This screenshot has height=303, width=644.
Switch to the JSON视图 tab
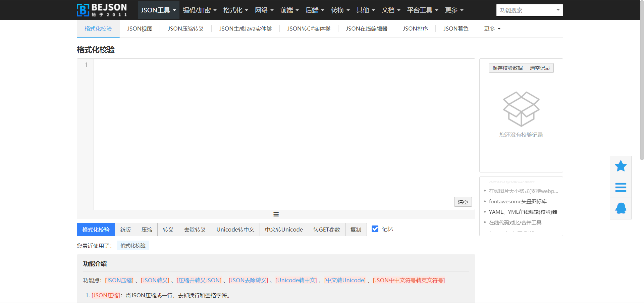point(140,29)
